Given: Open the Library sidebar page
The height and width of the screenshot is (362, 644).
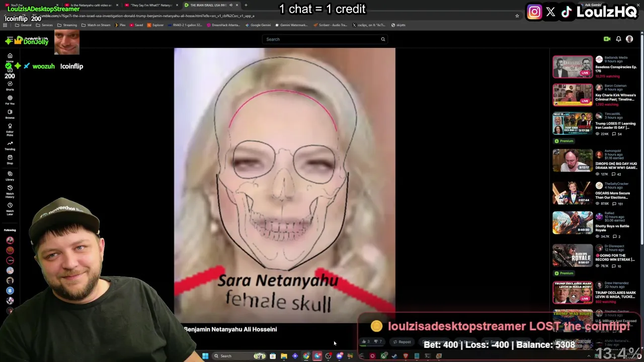Looking at the screenshot, I should point(10,176).
